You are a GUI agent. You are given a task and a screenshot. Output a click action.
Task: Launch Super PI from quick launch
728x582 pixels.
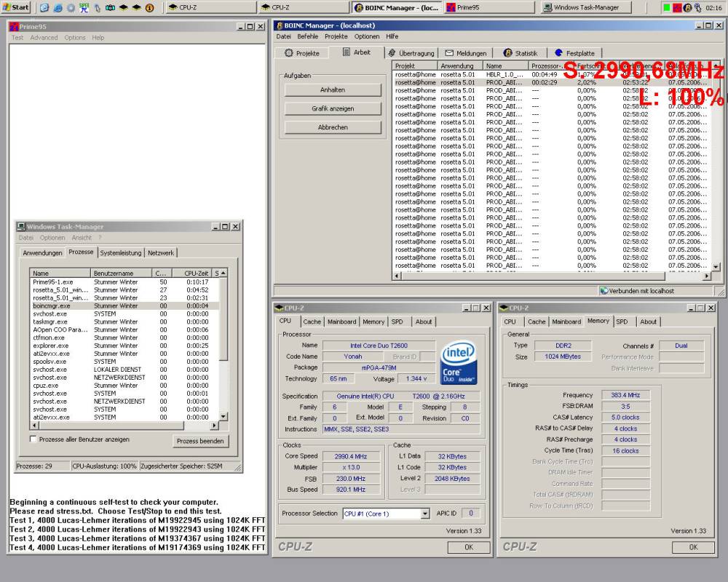[x=84, y=7]
